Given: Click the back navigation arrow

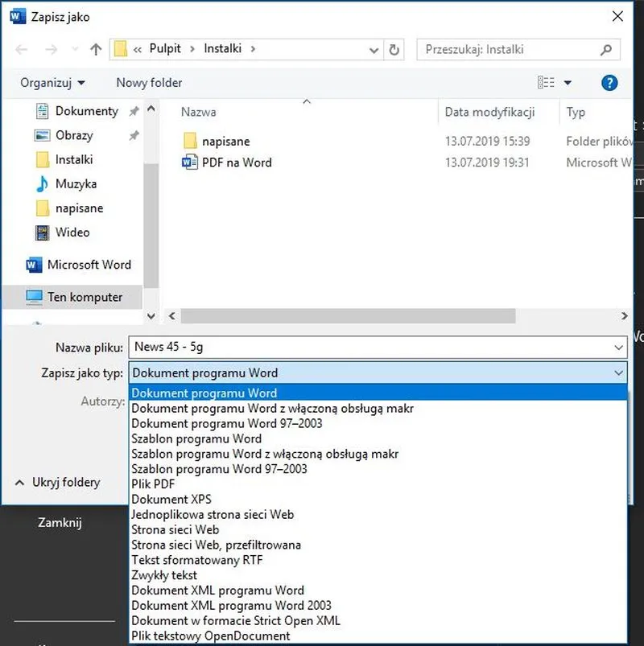Looking at the screenshot, I should coord(21,49).
